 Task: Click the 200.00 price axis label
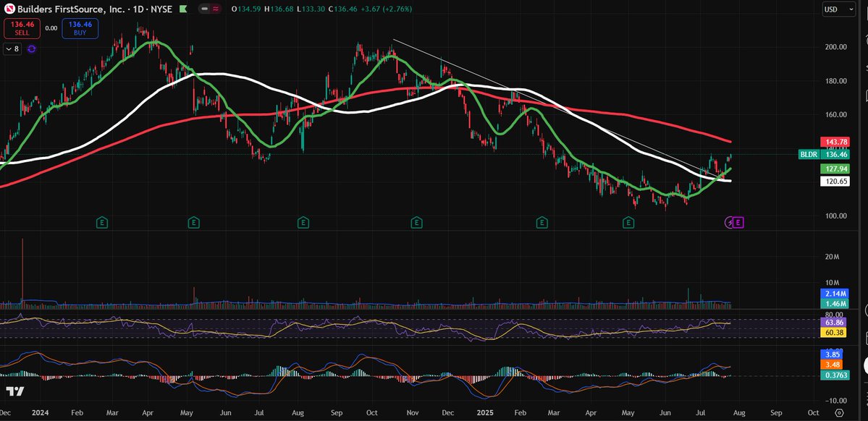pyautogui.click(x=836, y=47)
